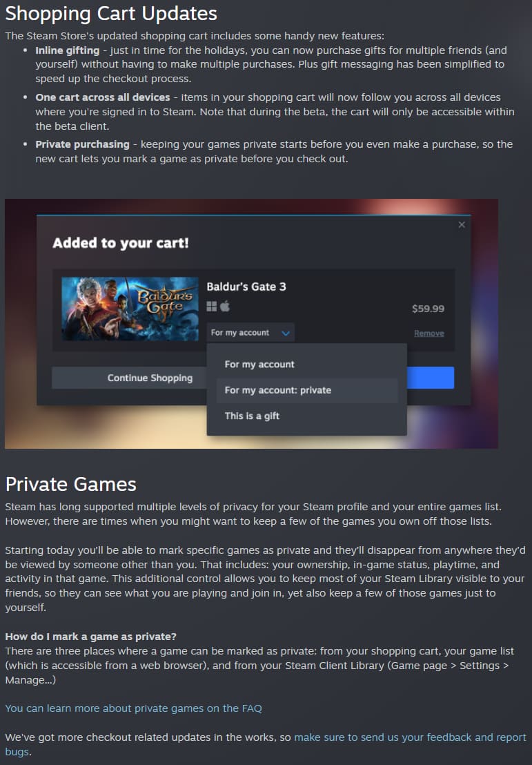Expand the chevron beside For my account

[x=286, y=333]
